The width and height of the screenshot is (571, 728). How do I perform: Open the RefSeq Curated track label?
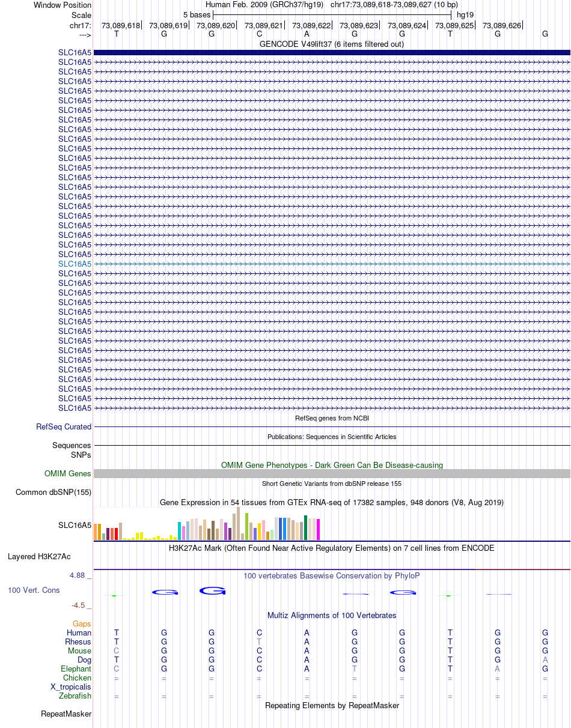64,427
